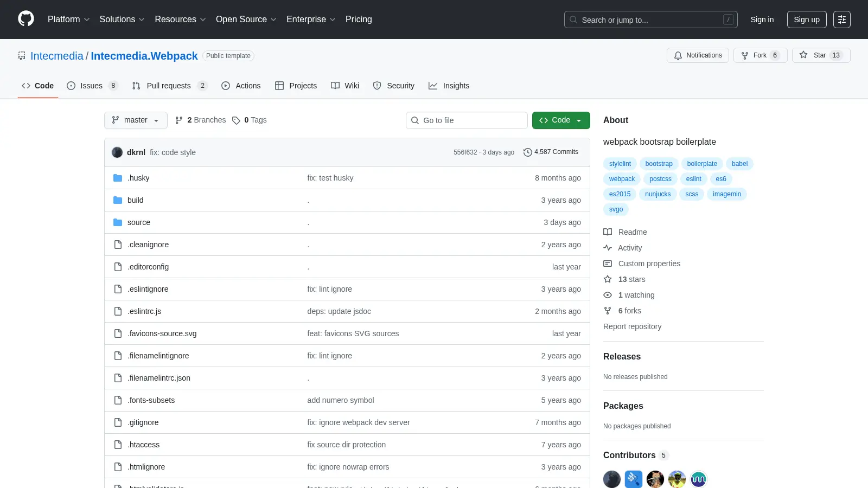Open the .favicons-source.svg file

click(x=162, y=333)
